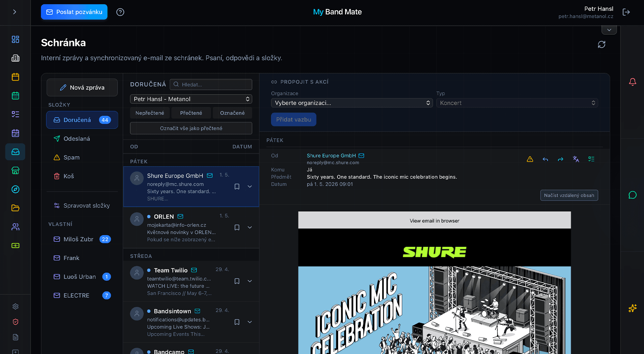
Task: Open the Luoš Urban custom folder
Action: click(x=82, y=277)
